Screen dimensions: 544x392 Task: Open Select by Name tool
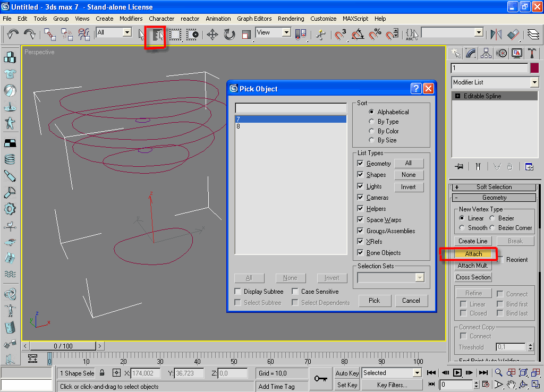157,35
